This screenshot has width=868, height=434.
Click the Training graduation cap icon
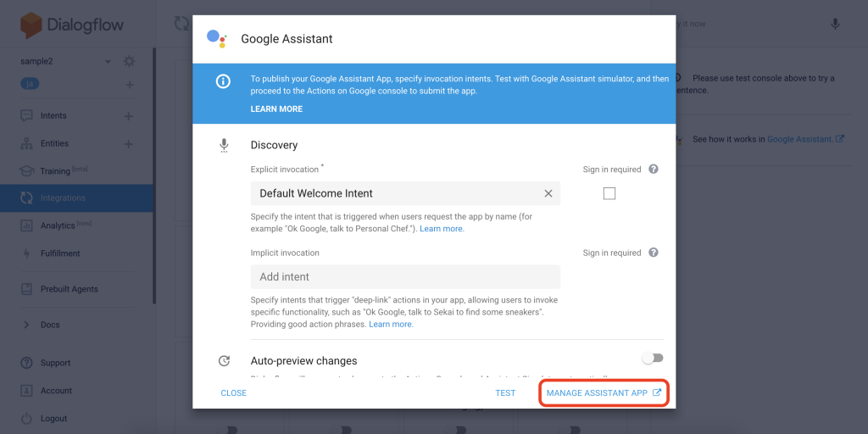pyautogui.click(x=26, y=170)
